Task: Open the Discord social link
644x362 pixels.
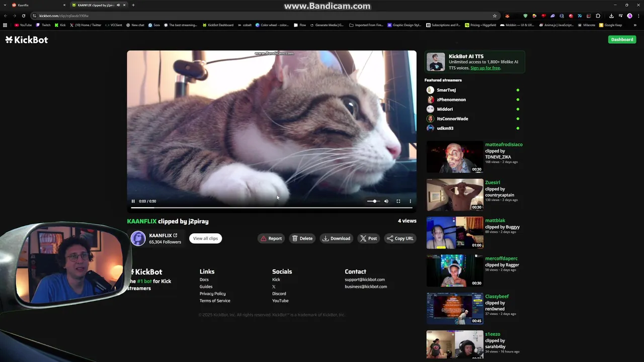Action: click(x=279, y=294)
